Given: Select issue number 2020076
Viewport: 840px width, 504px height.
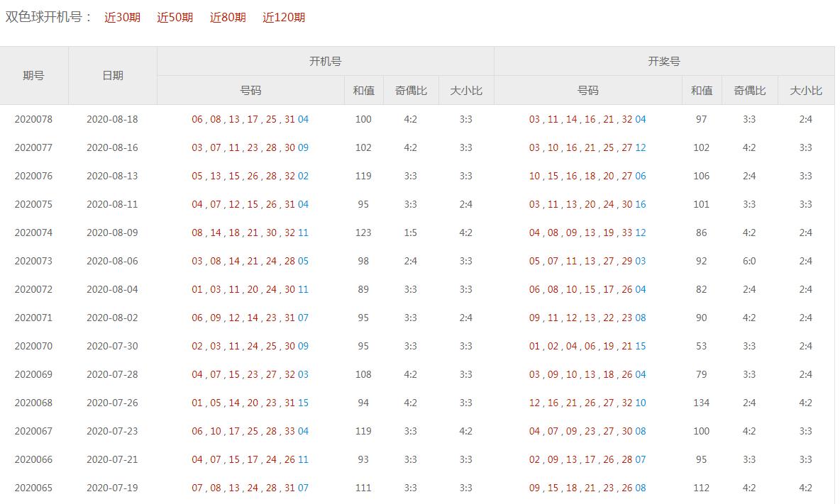Looking at the screenshot, I should [33, 176].
